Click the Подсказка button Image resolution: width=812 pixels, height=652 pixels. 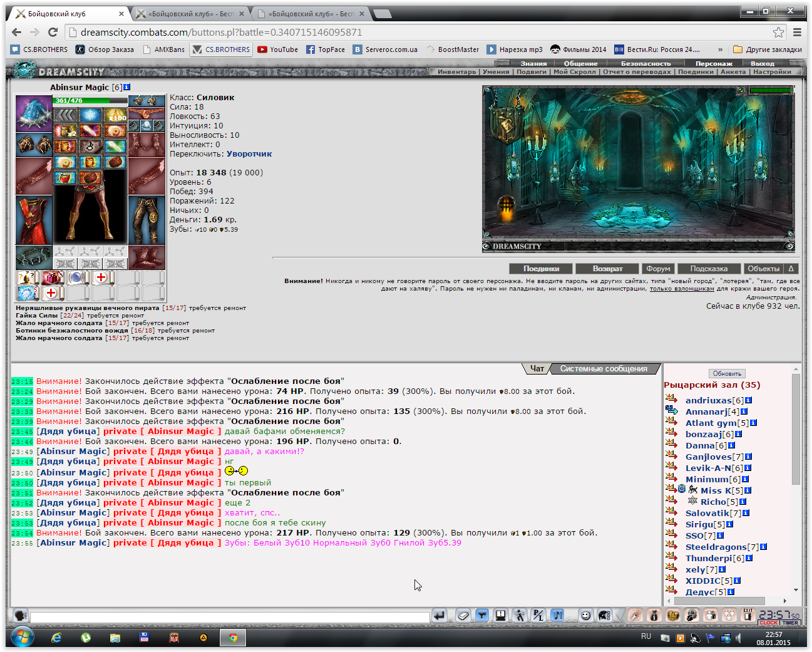tap(709, 269)
